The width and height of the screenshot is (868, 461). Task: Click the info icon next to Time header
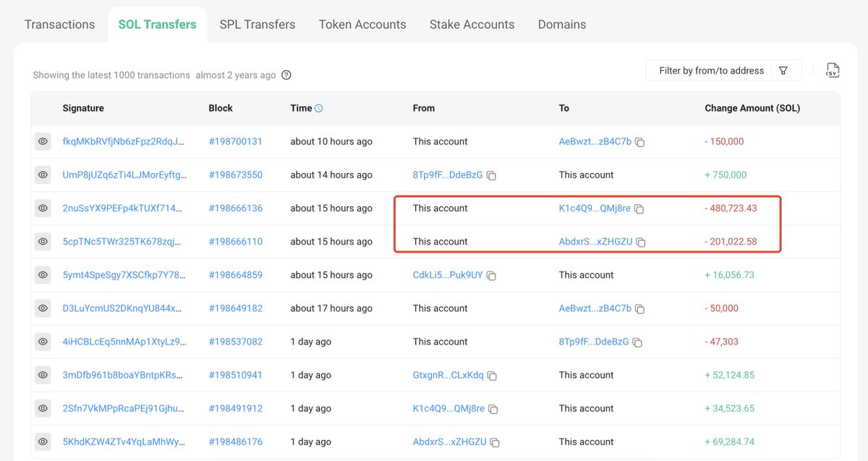319,109
